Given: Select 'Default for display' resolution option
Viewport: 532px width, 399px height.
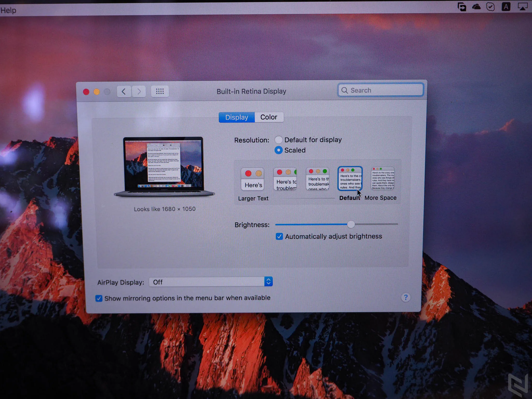Looking at the screenshot, I should tap(278, 140).
